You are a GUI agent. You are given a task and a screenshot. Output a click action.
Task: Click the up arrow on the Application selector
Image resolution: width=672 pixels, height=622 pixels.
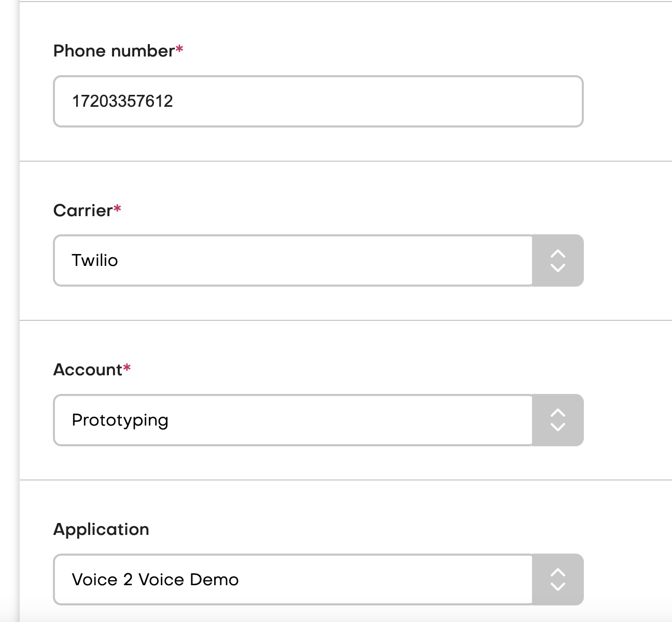coord(558,573)
